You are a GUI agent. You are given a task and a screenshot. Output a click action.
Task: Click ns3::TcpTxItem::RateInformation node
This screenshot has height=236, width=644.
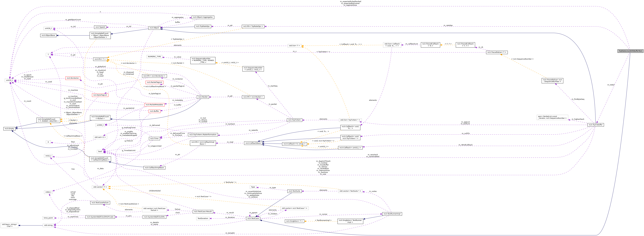pos(203,135)
